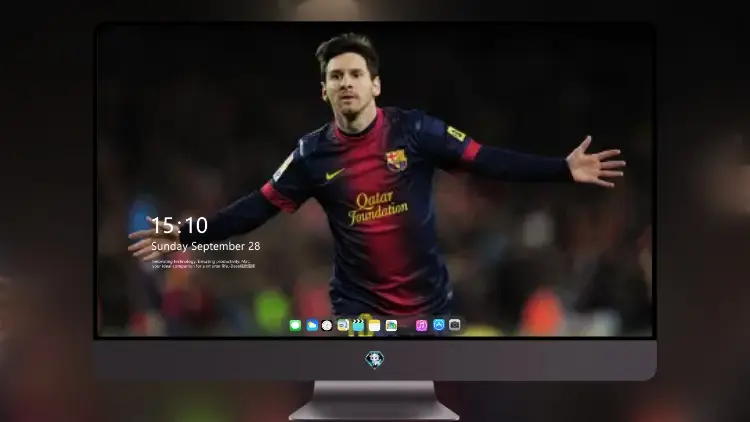Image resolution: width=750 pixels, height=422 pixels.
Task: Open the yellow music-note document icon in dock
Action: tap(343, 325)
